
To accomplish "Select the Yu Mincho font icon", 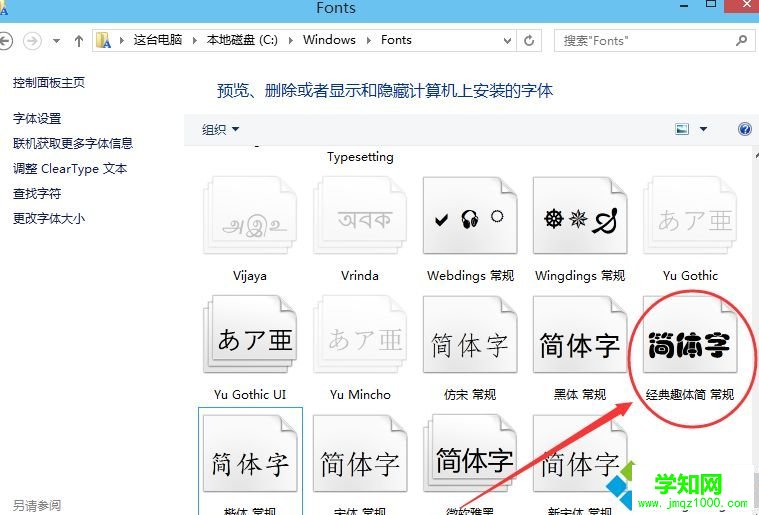I will [x=360, y=334].
